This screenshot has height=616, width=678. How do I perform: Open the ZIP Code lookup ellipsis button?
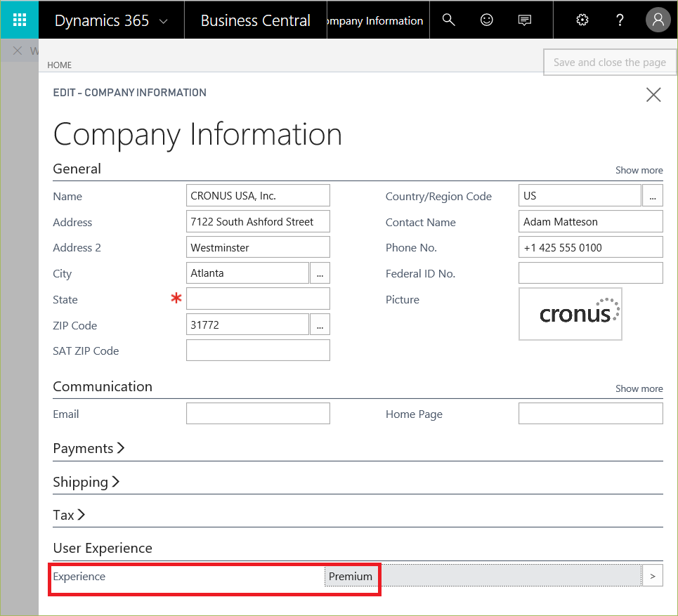click(320, 325)
